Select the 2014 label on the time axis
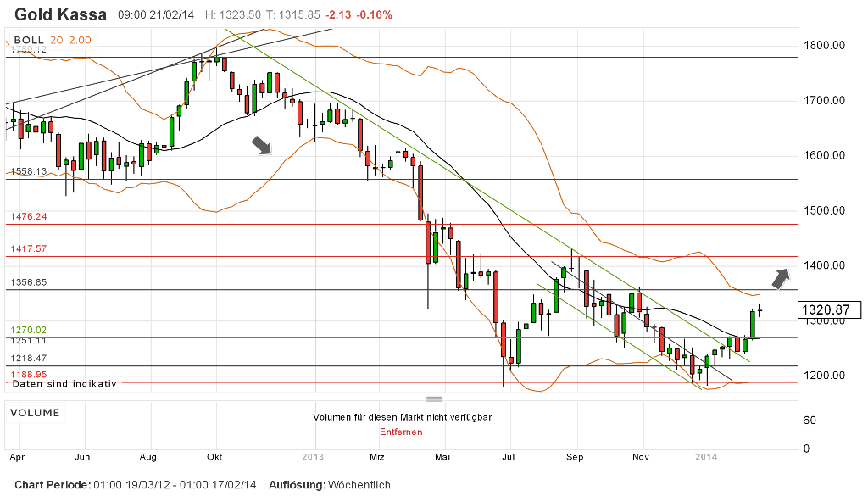The height and width of the screenshot is (496, 868). 709,456
